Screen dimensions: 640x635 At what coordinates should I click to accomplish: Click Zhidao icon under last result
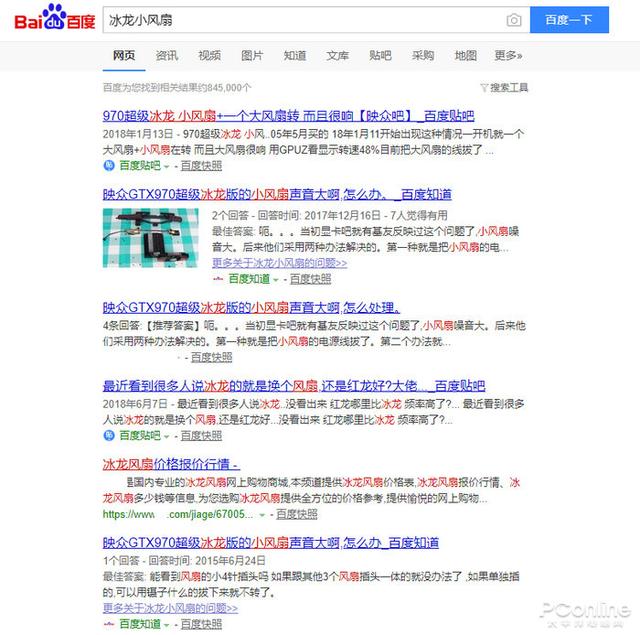point(109,624)
